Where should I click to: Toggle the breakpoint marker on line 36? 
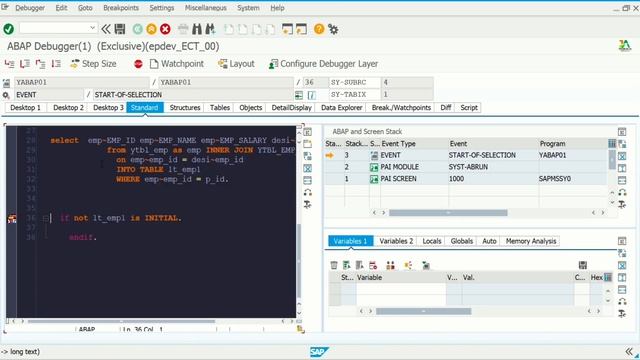12,218
